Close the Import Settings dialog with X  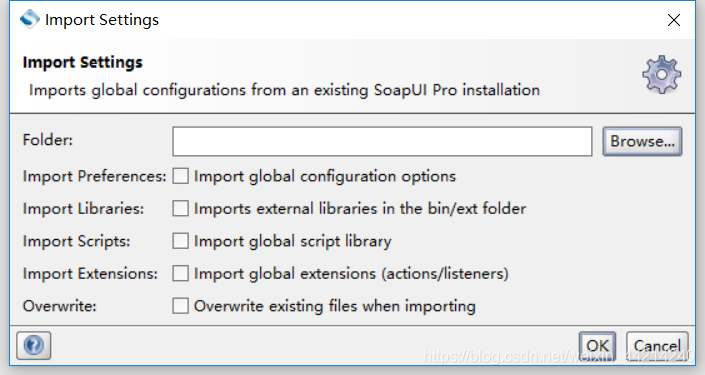(x=674, y=20)
